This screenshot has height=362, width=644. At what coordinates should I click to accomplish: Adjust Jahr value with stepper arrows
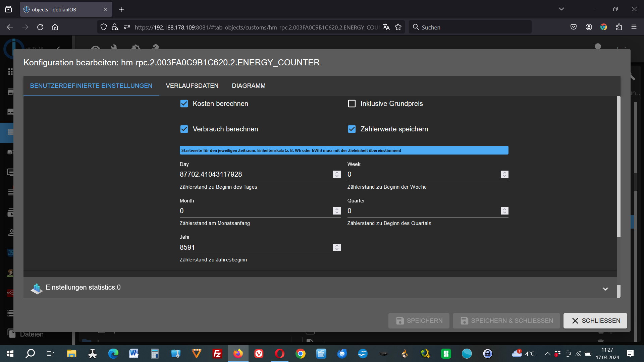tap(337, 247)
